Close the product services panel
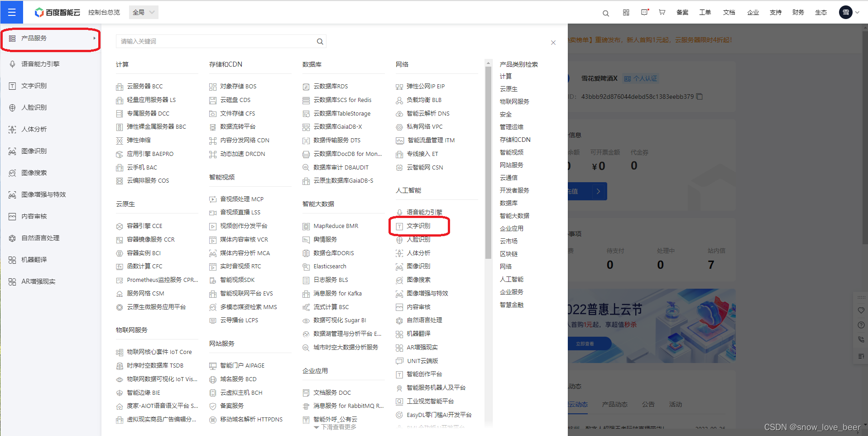 553,43
